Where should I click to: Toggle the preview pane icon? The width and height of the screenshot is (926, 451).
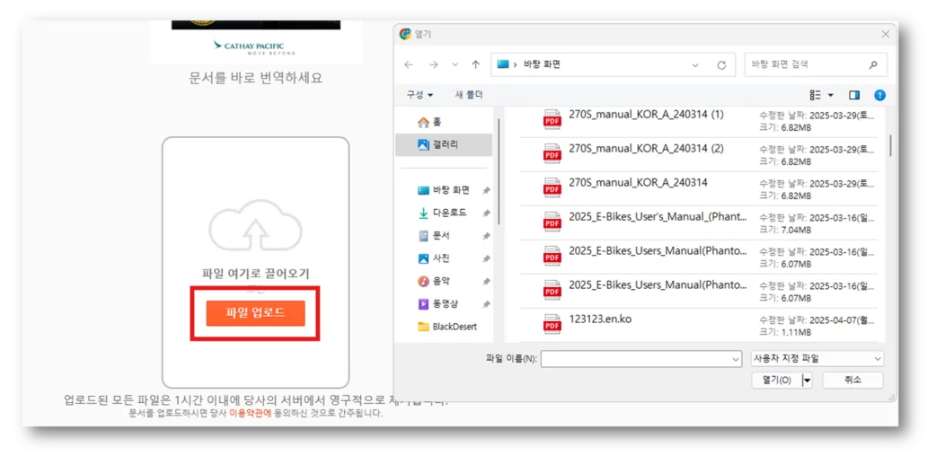click(854, 95)
